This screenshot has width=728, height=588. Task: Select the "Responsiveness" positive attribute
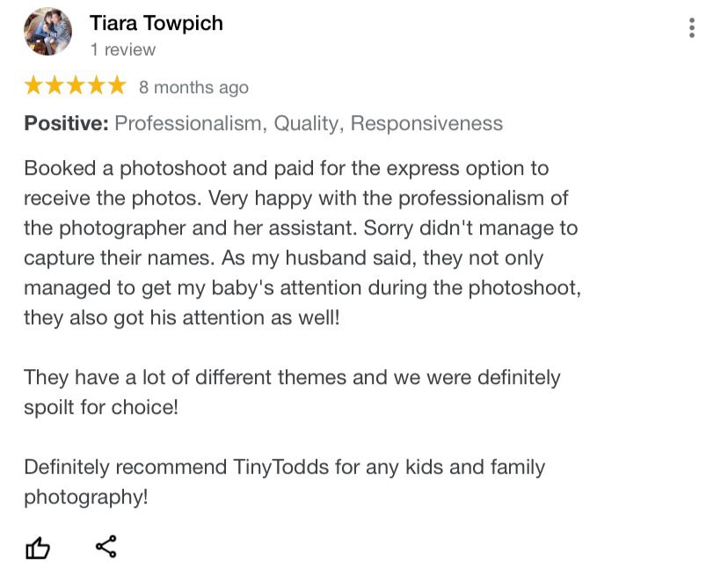[x=426, y=123]
